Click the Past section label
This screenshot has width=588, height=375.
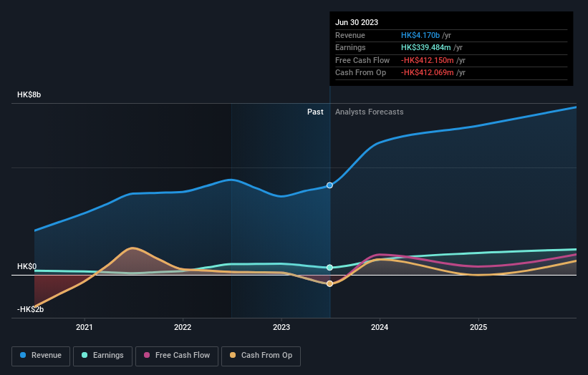[315, 112]
